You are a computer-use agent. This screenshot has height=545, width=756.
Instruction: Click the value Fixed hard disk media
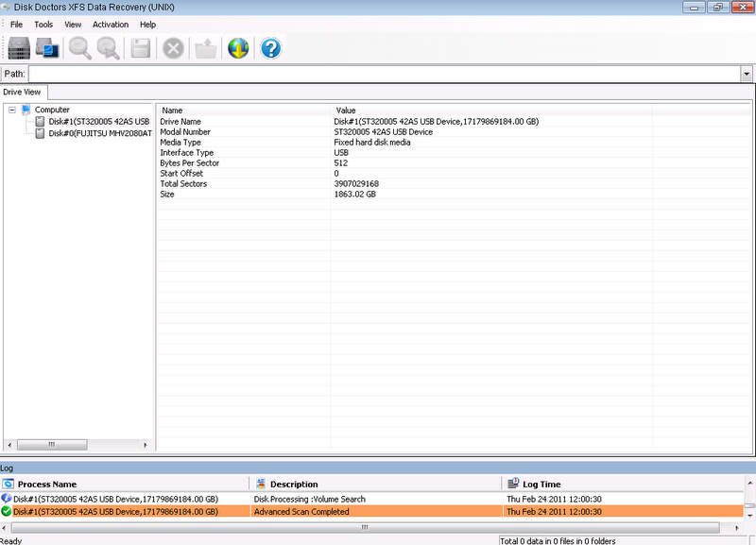tap(372, 142)
